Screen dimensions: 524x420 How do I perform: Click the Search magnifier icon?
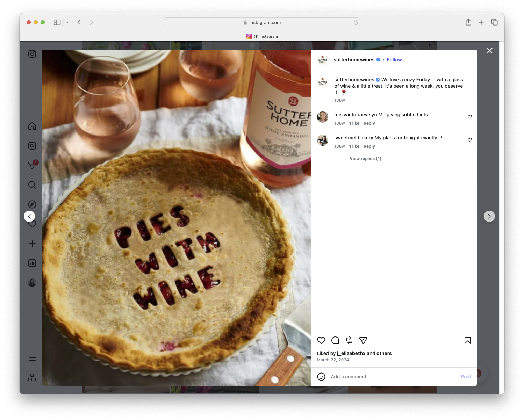click(x=32, y=185)
